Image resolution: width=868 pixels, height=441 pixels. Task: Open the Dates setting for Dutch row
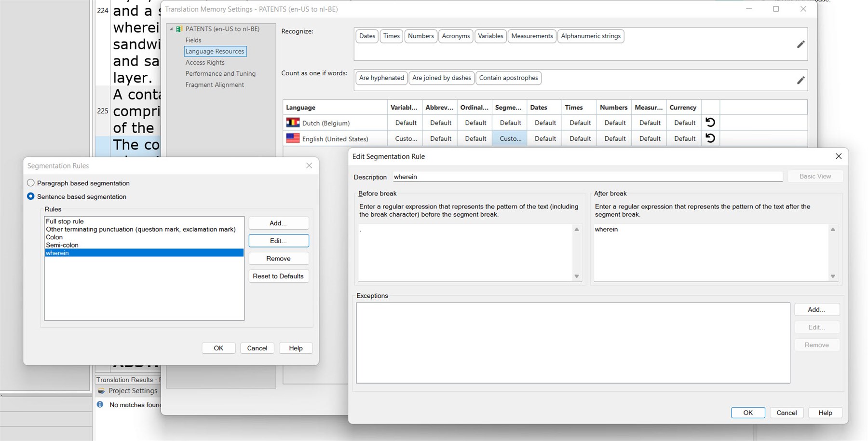pos(544,122)
